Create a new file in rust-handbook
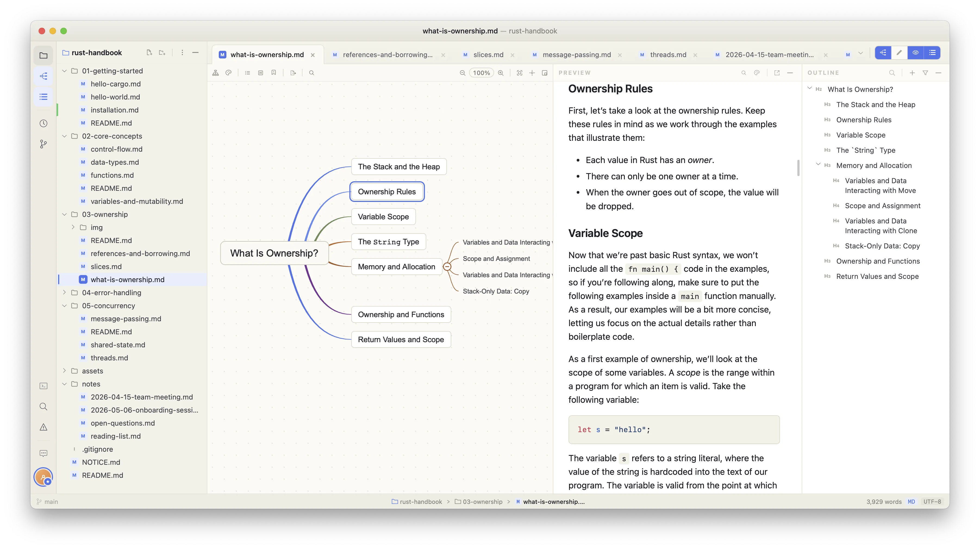Screen dimensions: 980x549 click(x=149, y=52)
